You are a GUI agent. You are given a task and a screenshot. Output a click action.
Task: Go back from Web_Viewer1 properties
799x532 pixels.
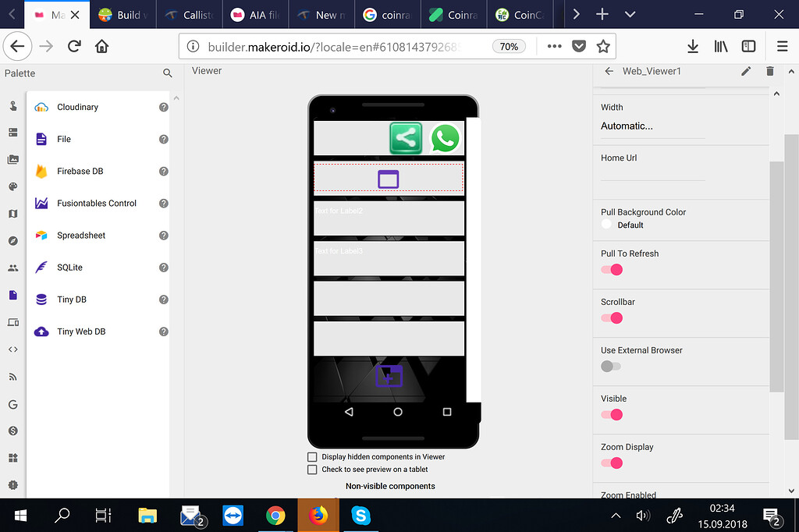tap(609, 71)
